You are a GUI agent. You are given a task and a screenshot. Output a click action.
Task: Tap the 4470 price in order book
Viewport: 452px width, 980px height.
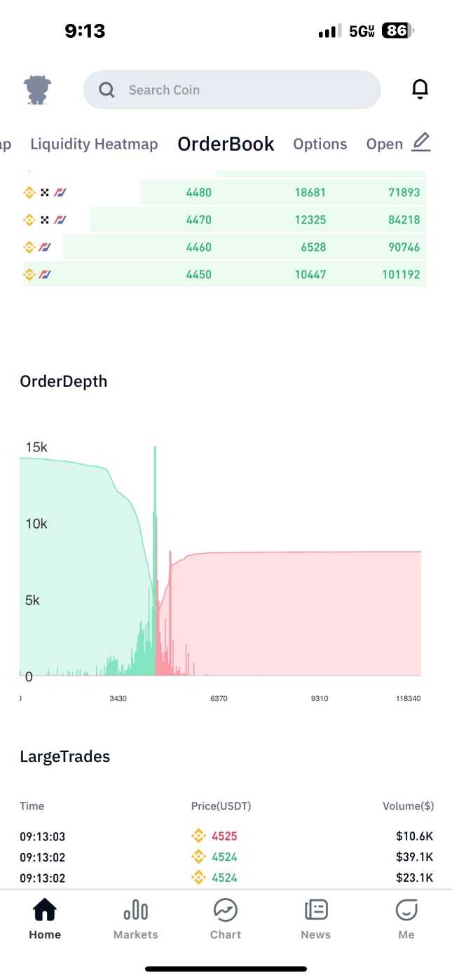[x=198, y=220]
